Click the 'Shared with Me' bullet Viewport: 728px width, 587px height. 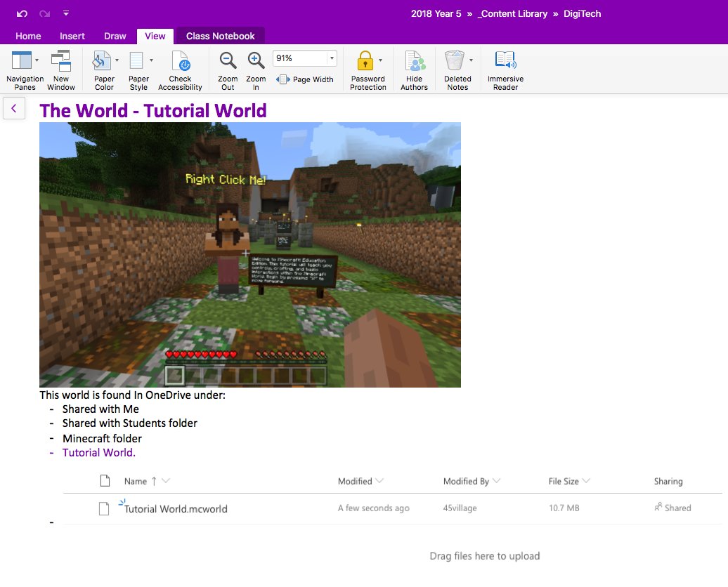[100, 409]
